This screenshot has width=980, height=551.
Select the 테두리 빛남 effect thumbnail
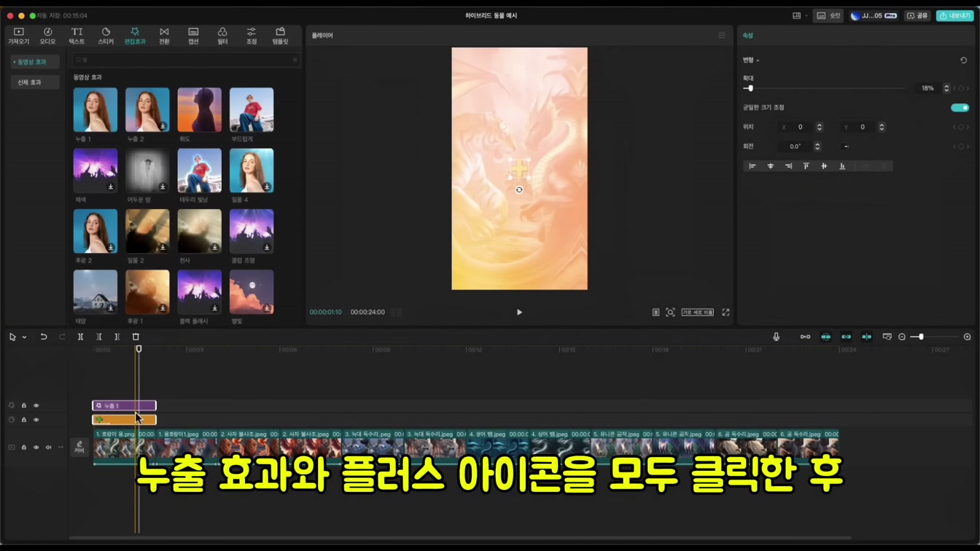199,171
